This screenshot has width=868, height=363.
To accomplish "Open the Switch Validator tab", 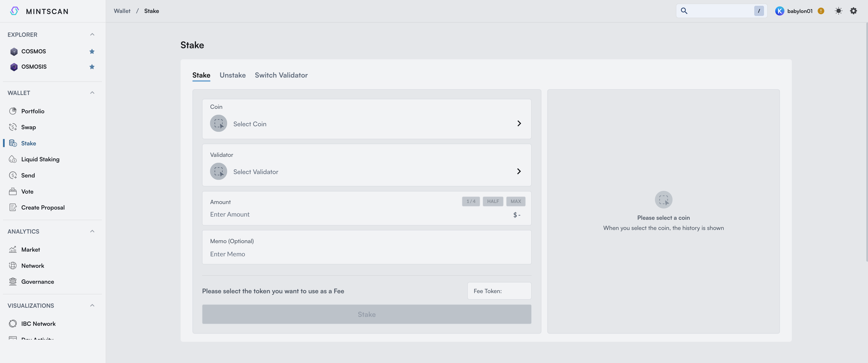I will click(281, 75).
